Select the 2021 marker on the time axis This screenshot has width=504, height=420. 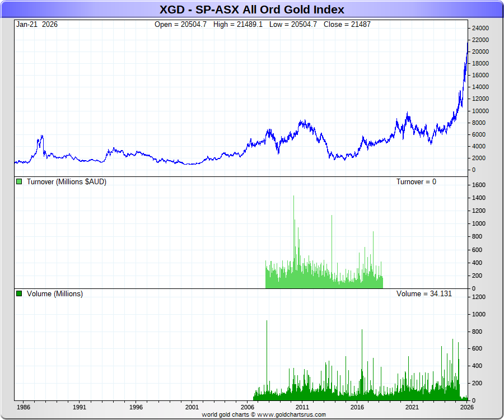click(x=413, y=408)
